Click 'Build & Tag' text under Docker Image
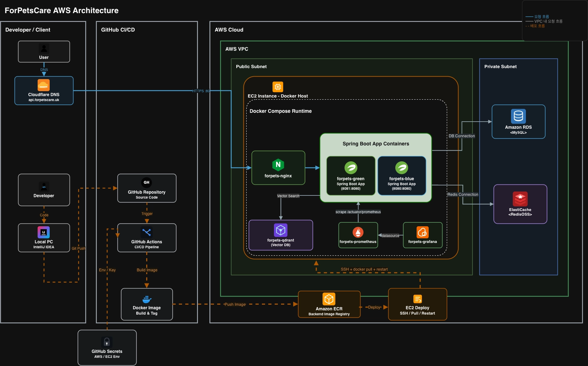The width and height of the screenshot is (588, 366). pyautogui.click(x=147, y=313)
